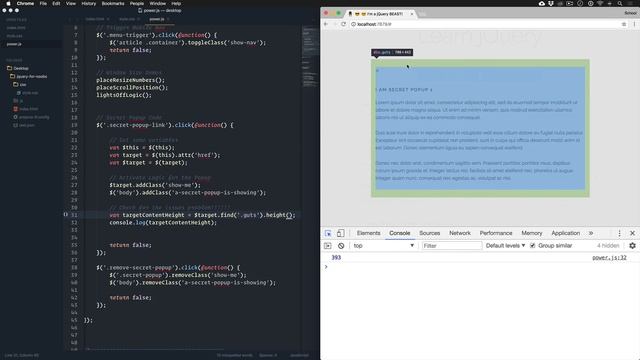Open the Network tab
Screen dimensions: 640x360
point(460,233)
